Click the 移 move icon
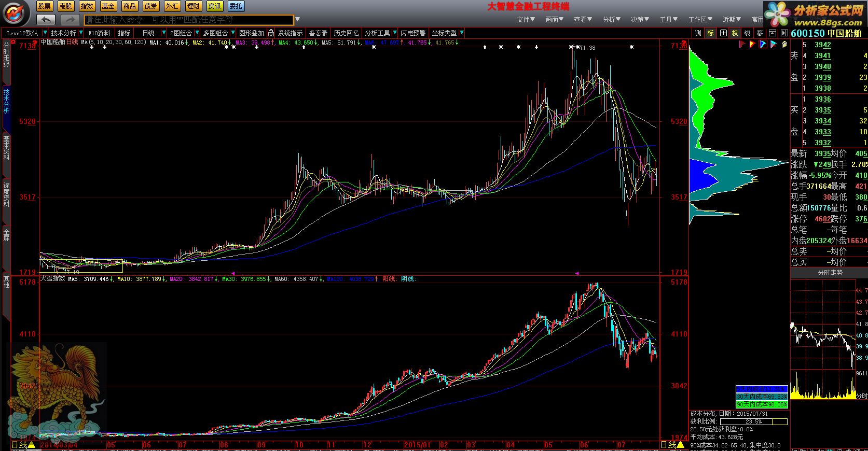 coord(760,33)
